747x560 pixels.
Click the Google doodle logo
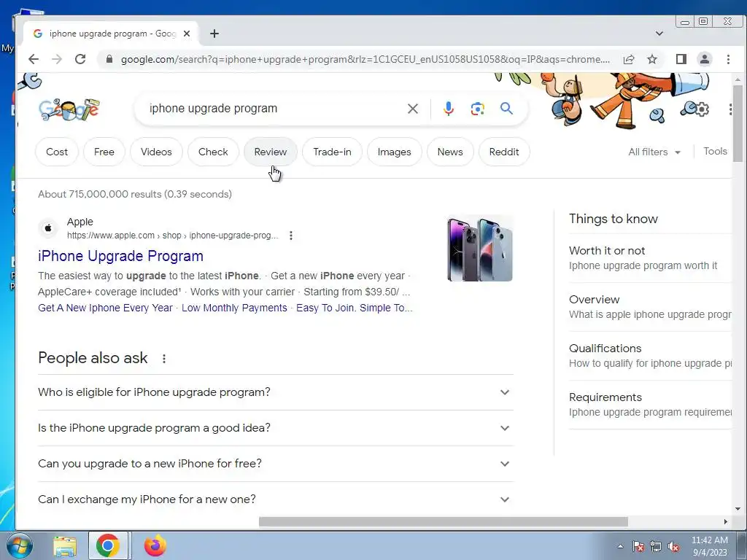point(69,109)
